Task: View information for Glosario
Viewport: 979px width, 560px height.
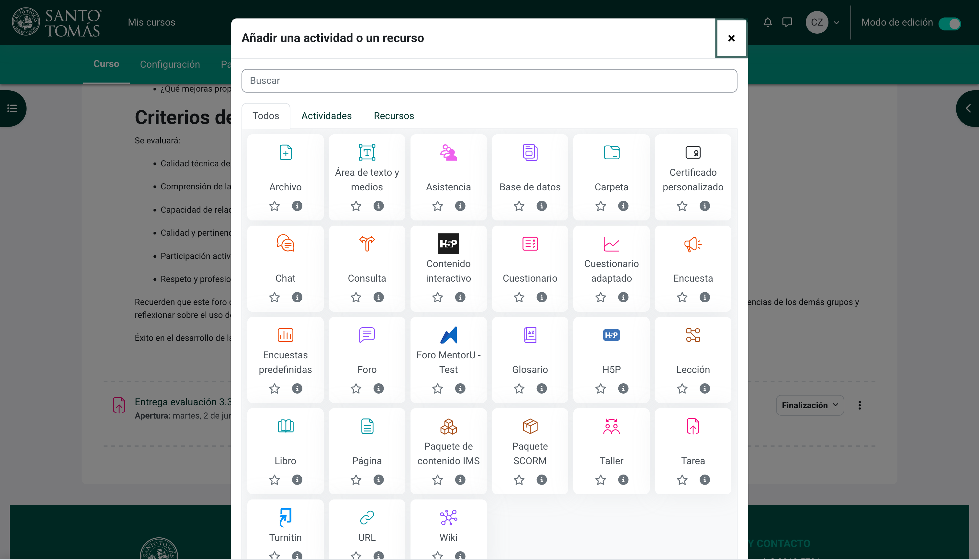Action: pyautogui.click(x=542, y=388)
